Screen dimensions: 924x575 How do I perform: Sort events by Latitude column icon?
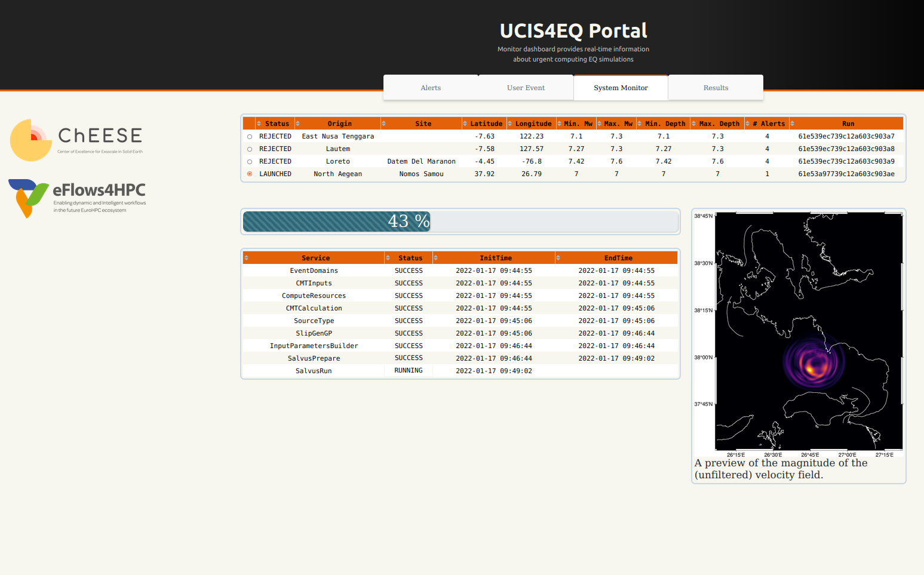[465, 124]
